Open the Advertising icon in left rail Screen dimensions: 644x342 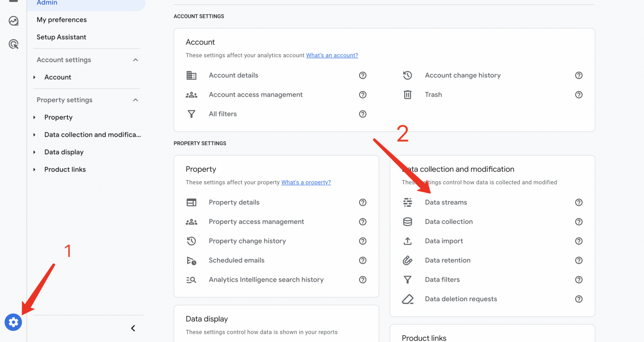point(14,44)
